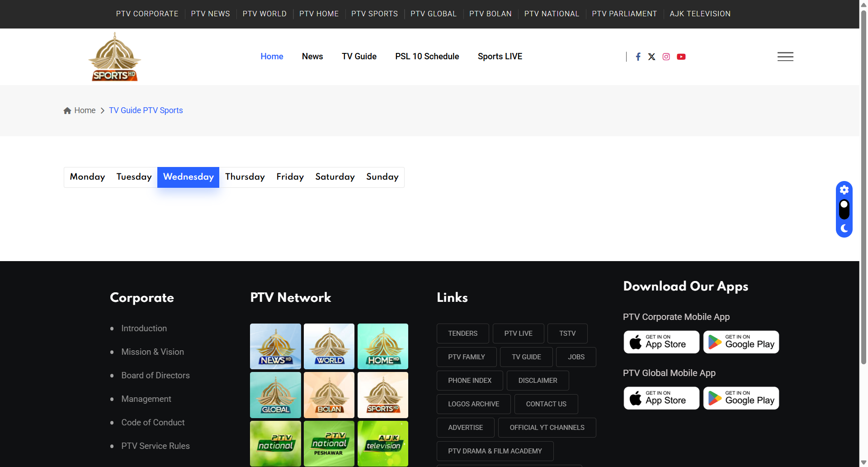Open the PHONE INDEX footer link
Screen dimensions: 868x467
click(x=470, y=381)
